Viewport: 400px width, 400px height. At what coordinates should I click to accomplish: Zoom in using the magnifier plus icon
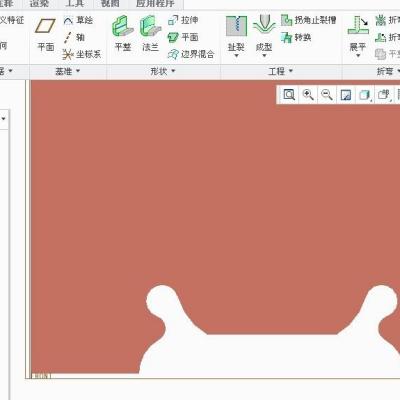[308, 95]
